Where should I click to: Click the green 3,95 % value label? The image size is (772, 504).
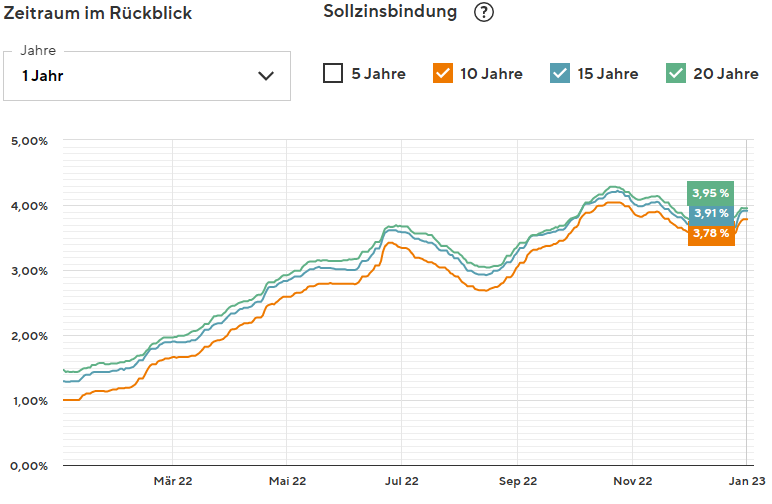point(711,193)
